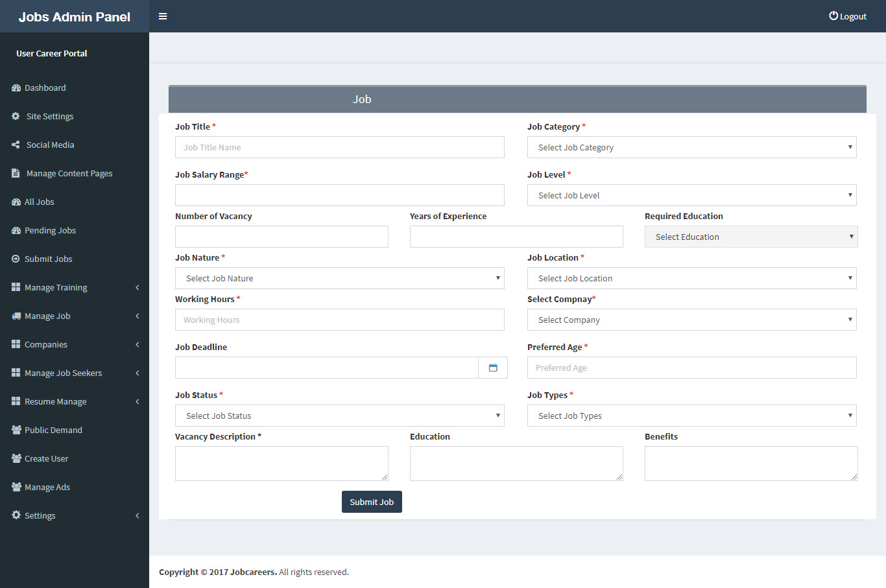Click the Job Title Name input field
Image resolution: width=886 pixels, height=588 pixels.
click(340, 147)
